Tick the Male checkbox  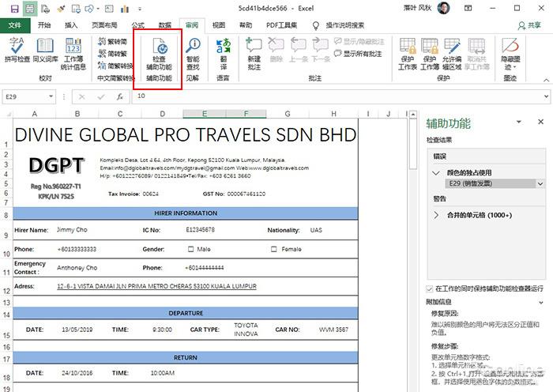[191, 249]
